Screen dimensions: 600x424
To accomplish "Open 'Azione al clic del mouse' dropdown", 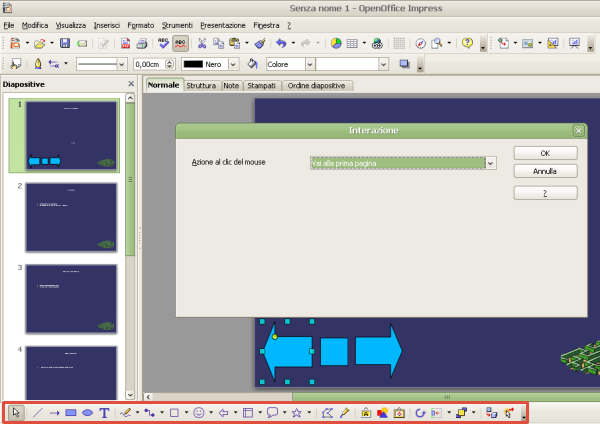I will coord(490,162).
